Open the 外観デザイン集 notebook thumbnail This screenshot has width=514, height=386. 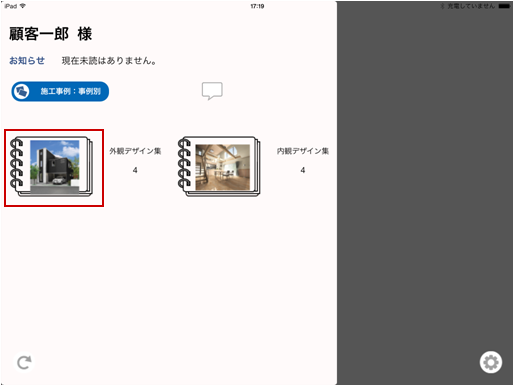point(51,166)
